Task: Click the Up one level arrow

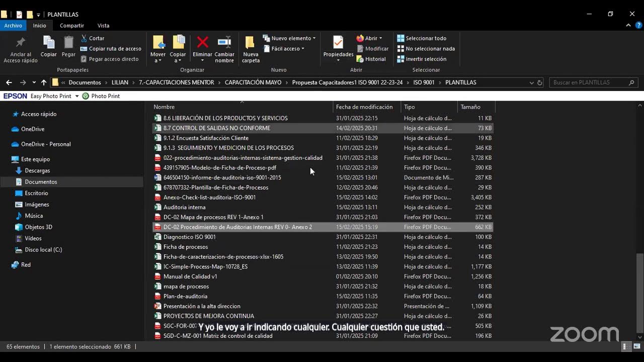Action: 44,82
